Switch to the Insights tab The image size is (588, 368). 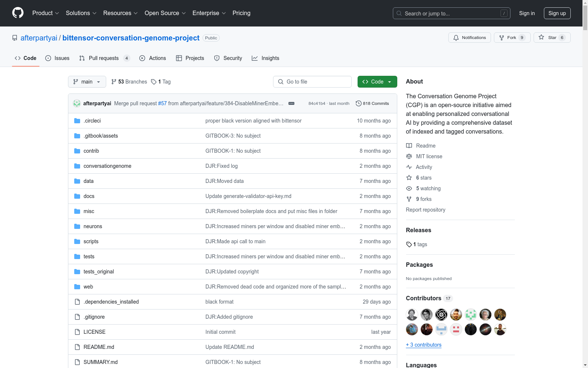pos(265,58)
